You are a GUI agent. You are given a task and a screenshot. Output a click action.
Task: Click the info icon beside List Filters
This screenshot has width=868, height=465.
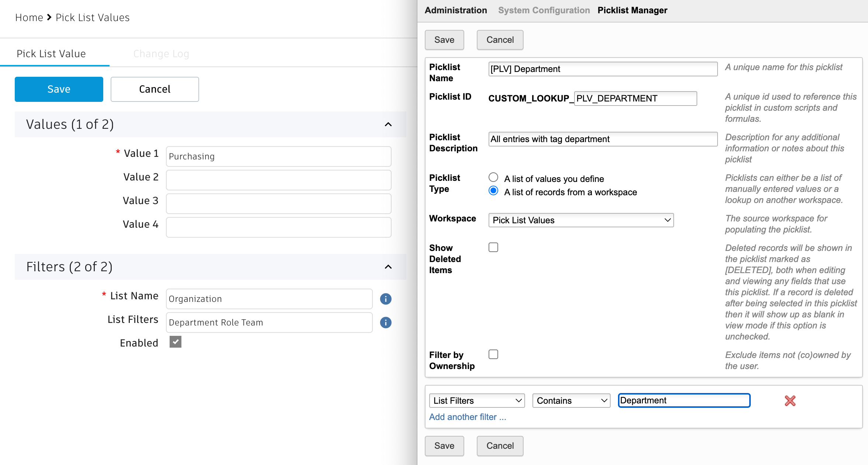[385, 323]
